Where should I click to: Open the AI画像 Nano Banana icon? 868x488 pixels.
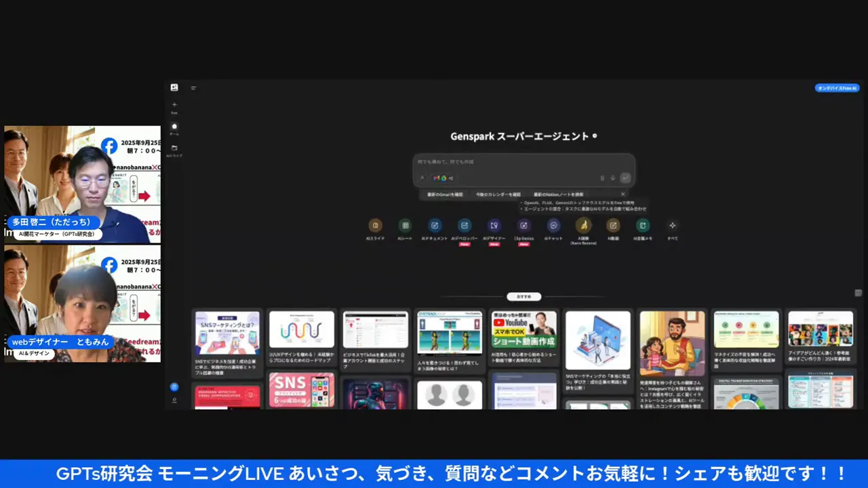[x=583, y=226]
